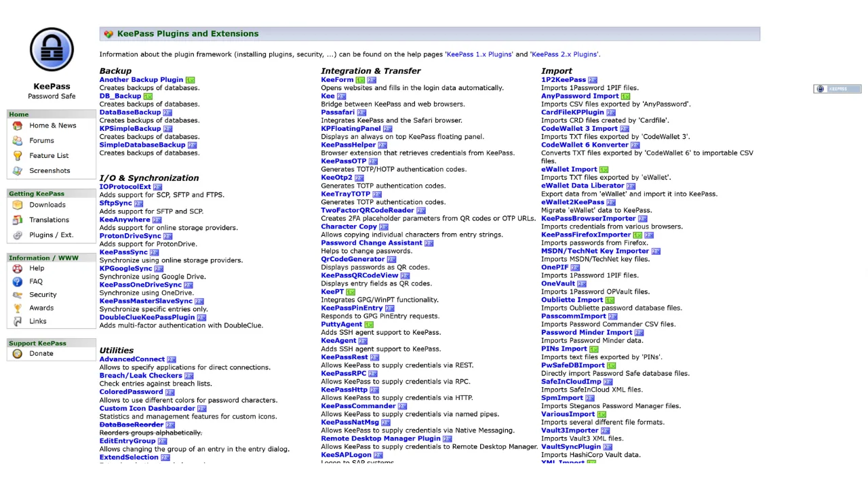Open the Screenshots page from sidebar
868x484 pixels.
pyautogui.click(x=50, y=171)
